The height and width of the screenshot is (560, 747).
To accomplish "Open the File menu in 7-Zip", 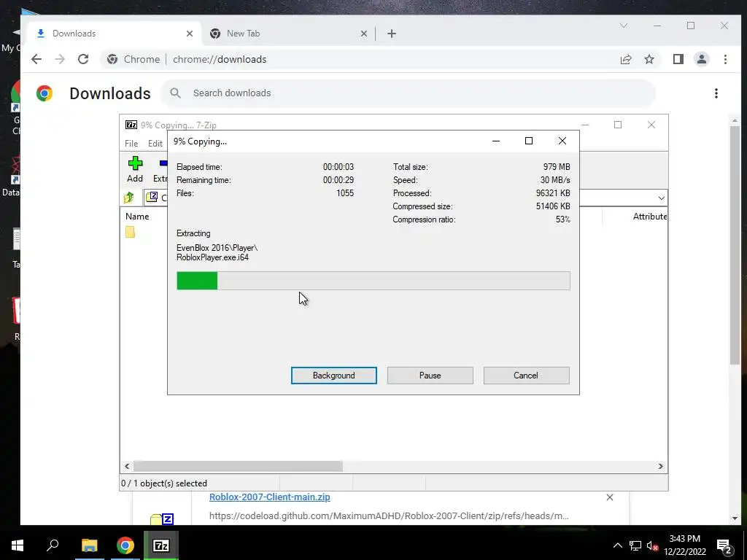I will pos(131,144).
